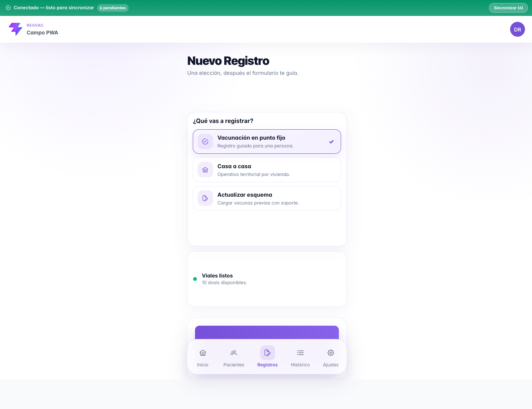Screen dimensions: 532x409
Task: Click the REGVAC lightning bolt logo
Action: 16,29
